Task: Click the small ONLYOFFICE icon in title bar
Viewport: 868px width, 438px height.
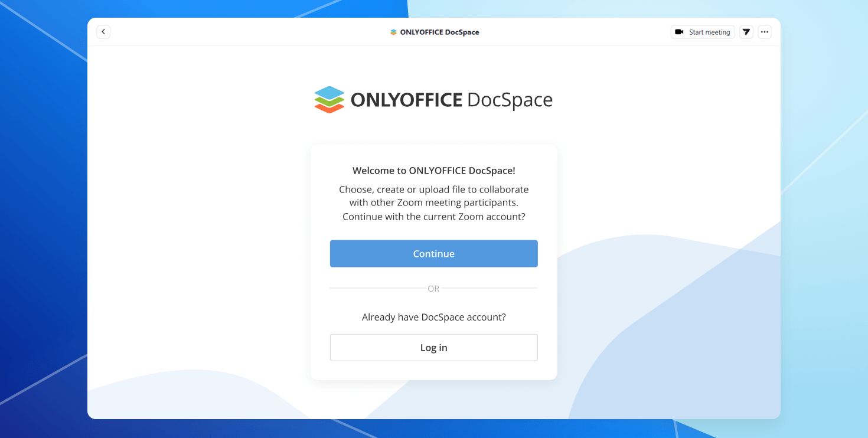Action: (393, 32)
